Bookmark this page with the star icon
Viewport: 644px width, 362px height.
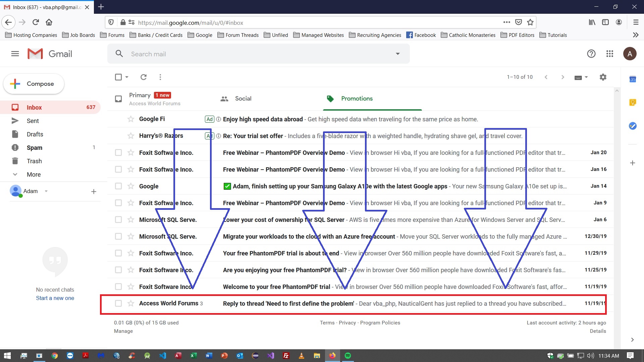530,22
